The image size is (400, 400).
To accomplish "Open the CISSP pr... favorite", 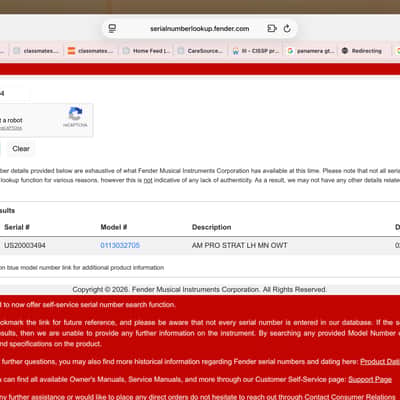I will click(255, 51).
